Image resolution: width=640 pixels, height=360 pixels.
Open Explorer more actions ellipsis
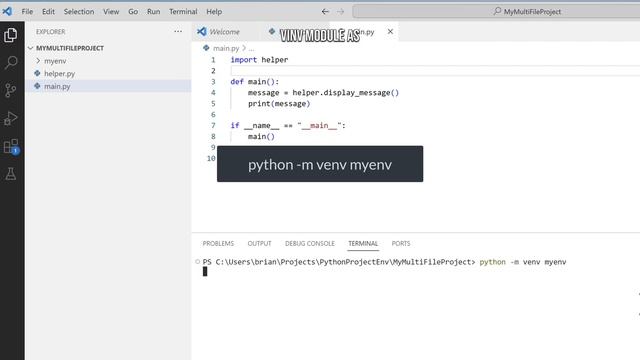178,31
